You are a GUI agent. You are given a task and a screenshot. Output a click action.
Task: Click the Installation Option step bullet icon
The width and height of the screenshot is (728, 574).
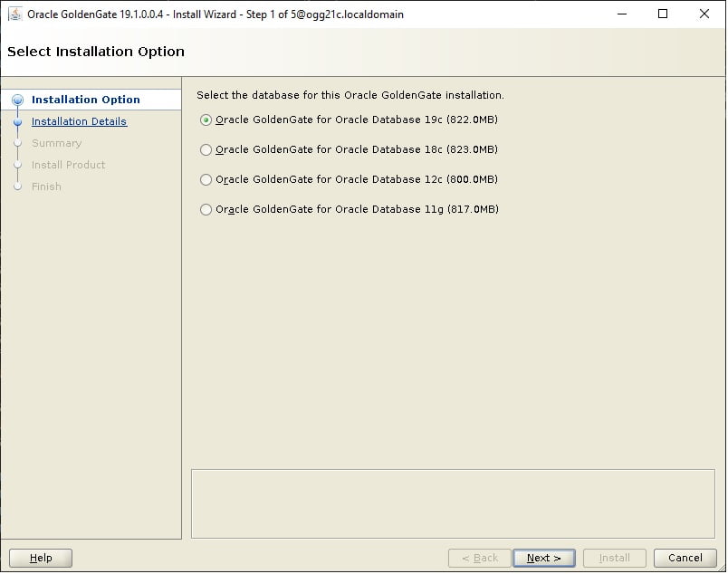(17, 100)
